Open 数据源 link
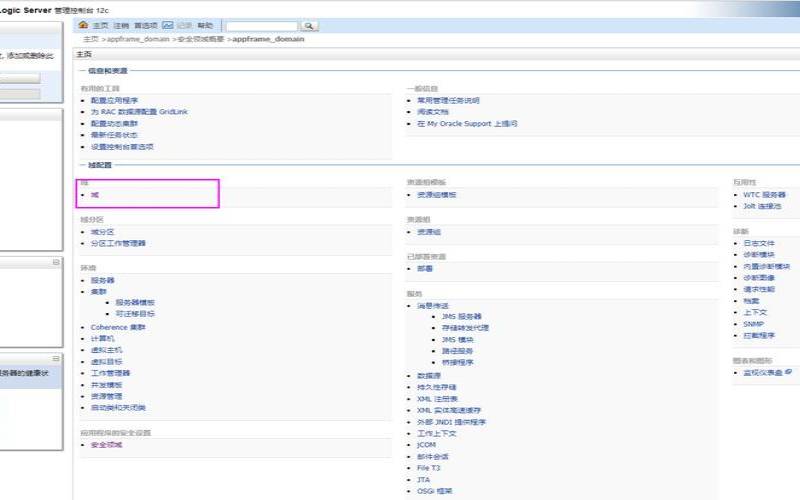This screenshot has width=800, height=500. click(429, 376)
